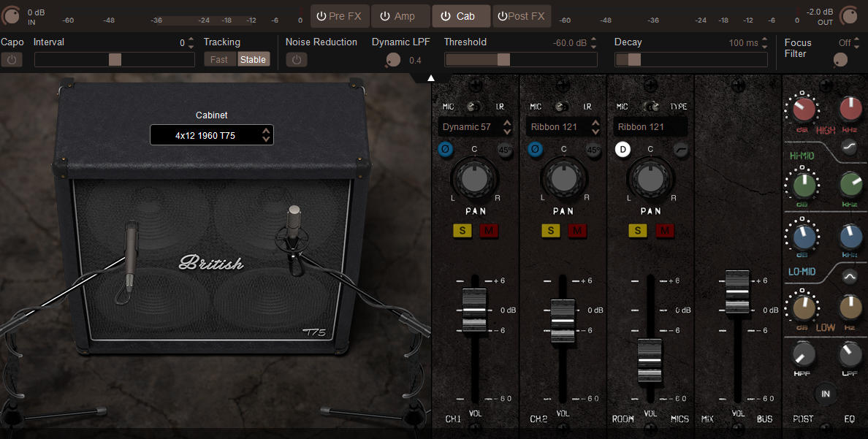Click the green HI-MID dB knob

[x=804, y=186]
